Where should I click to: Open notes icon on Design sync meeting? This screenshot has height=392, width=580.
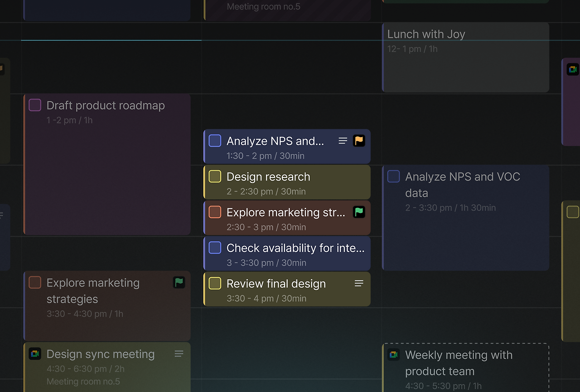[x=179, y=354]
